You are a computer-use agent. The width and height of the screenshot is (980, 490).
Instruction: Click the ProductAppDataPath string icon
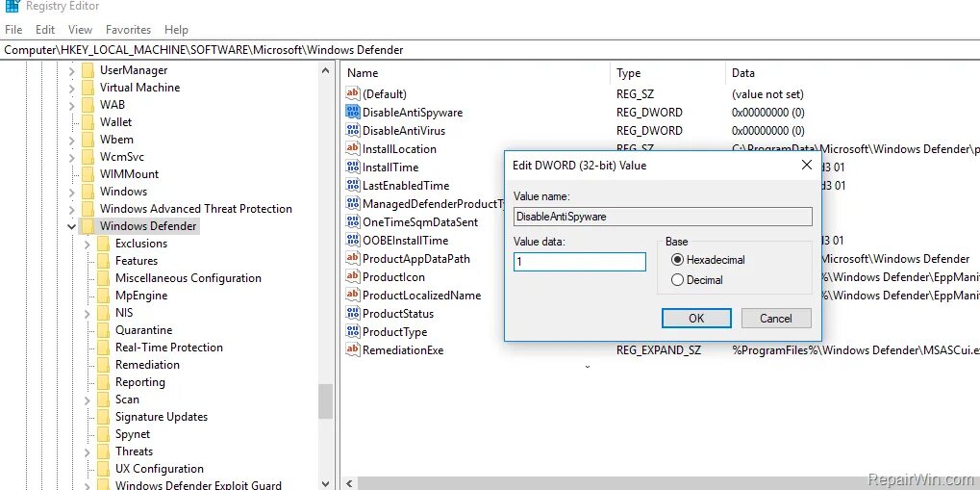pyautogui.click(x=353, y=258)
